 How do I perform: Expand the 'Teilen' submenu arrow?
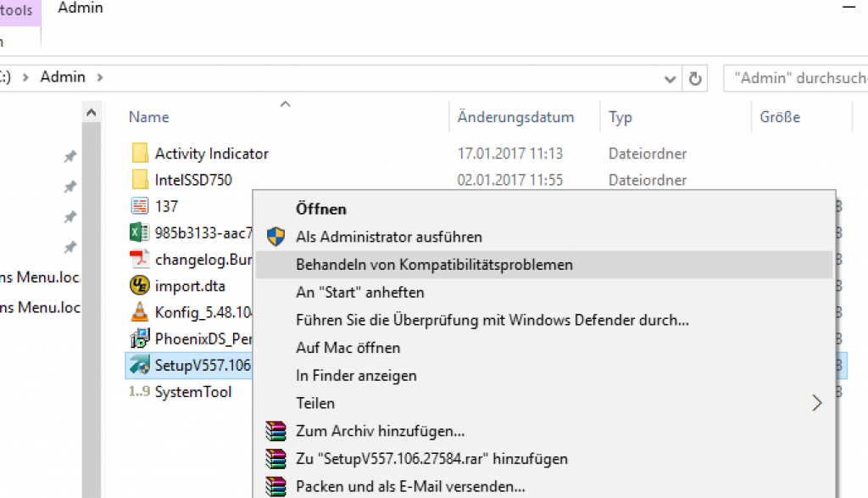point(816,403)
